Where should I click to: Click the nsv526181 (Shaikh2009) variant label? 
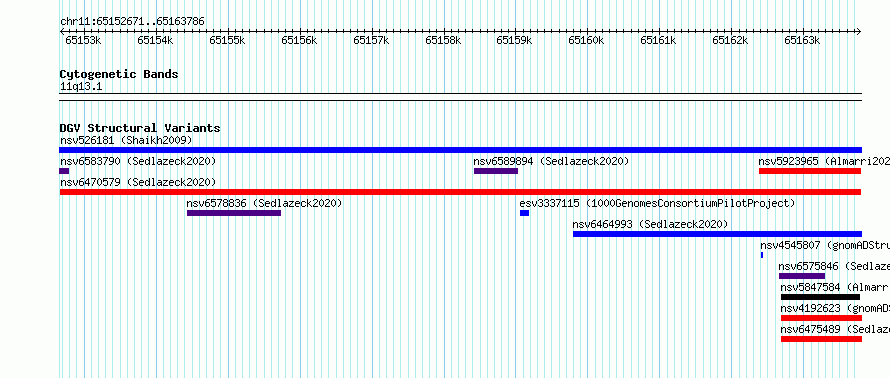[x=126, y=140]
